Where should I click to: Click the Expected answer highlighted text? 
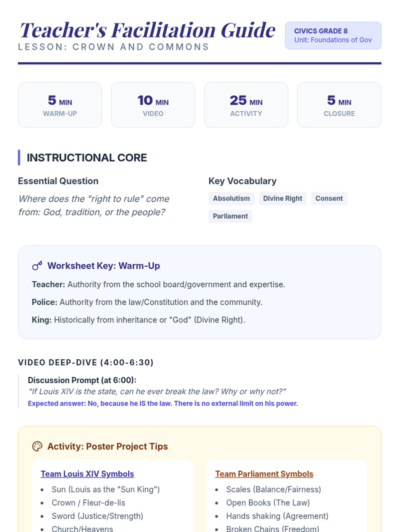coord(163,403)
